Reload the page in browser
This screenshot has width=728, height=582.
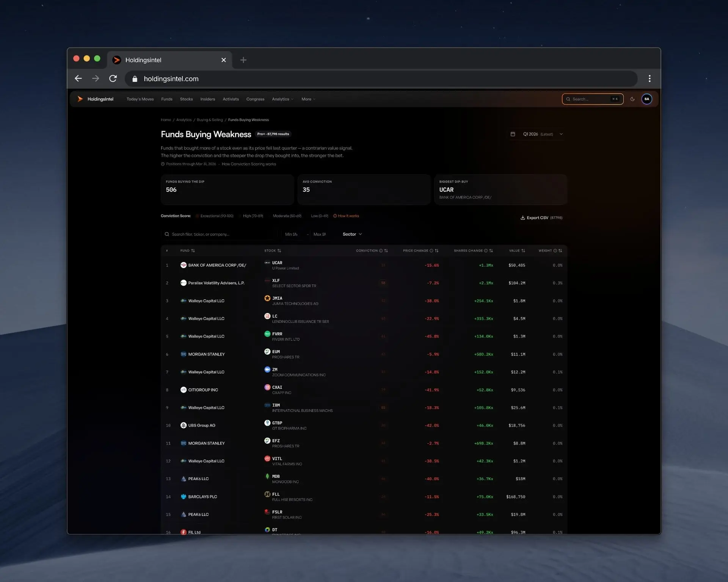click(113, 78)
